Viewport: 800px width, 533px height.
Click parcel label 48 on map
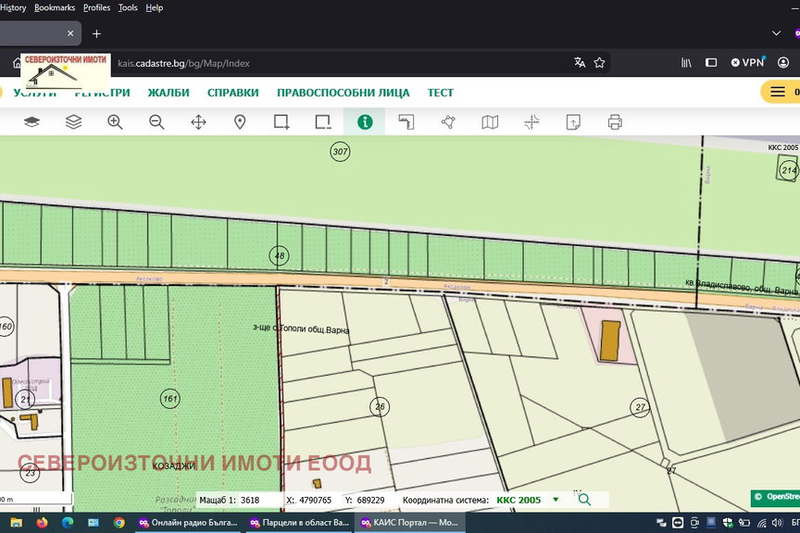tap(279, 256)
